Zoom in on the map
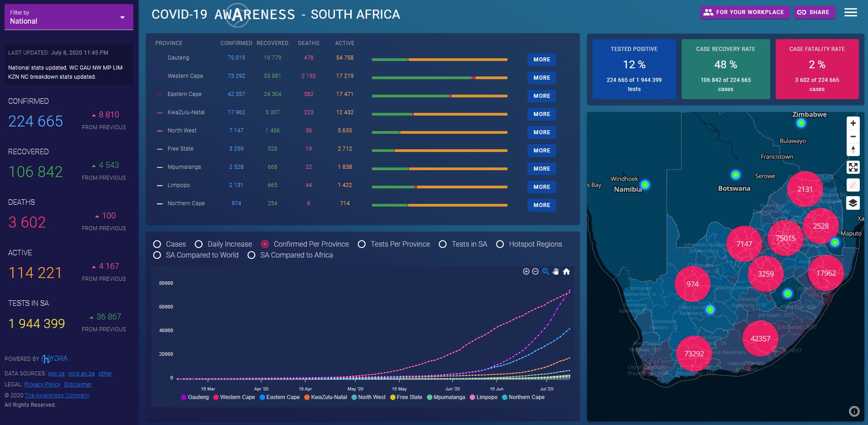 pos(853,123)
